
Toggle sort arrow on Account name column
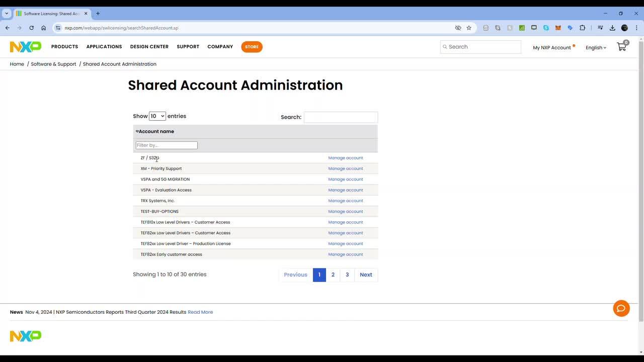click(x=137, y=132)
